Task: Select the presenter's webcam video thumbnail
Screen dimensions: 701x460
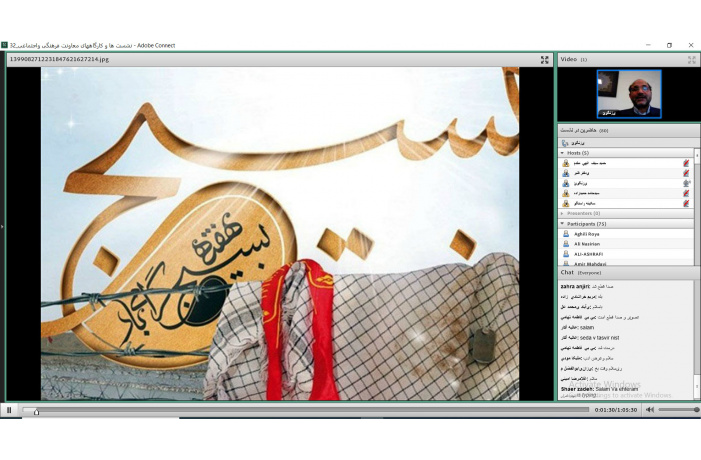Action: click(629, 94)
